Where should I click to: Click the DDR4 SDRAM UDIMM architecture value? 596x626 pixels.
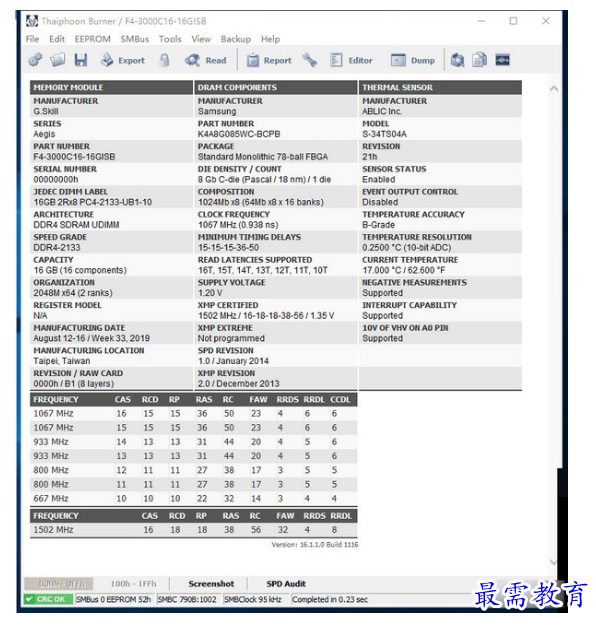76,225
